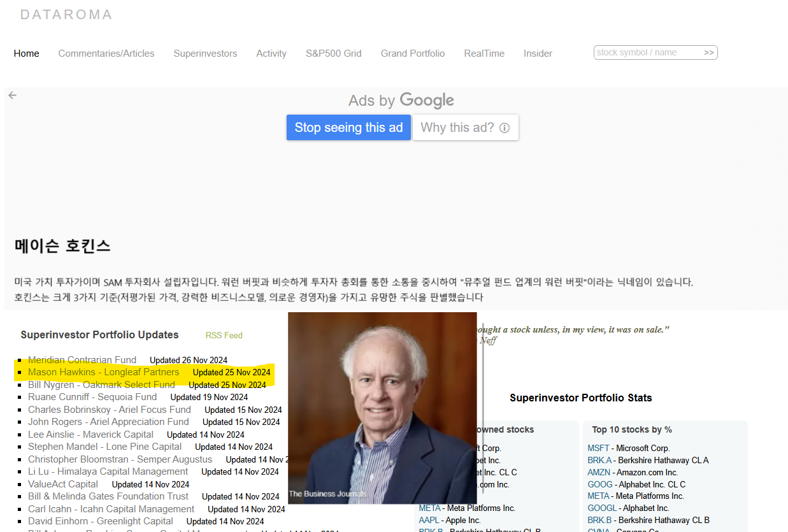
Task: Click the Stop seeing this ad button
Action: (x=348, y=127)
